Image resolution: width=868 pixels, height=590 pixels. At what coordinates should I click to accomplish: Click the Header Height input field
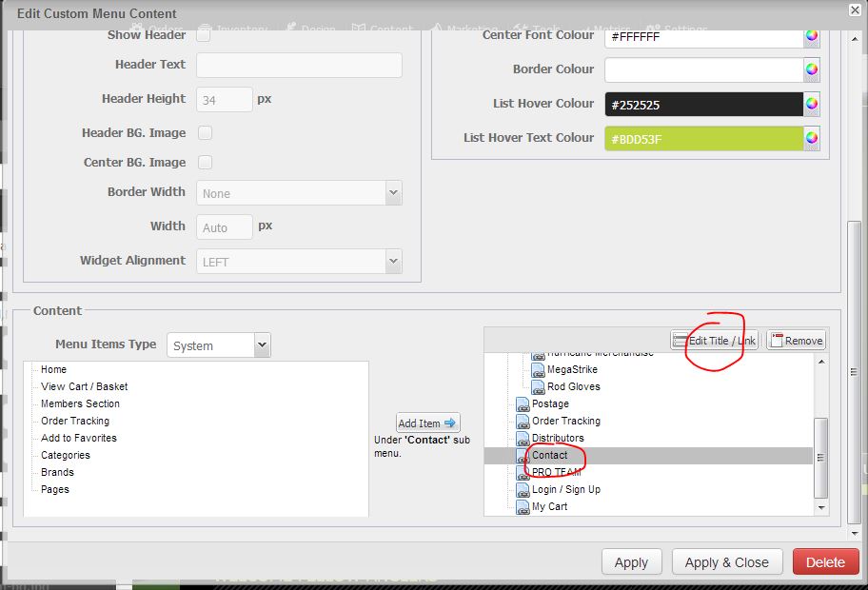click(x=225, y=100)
